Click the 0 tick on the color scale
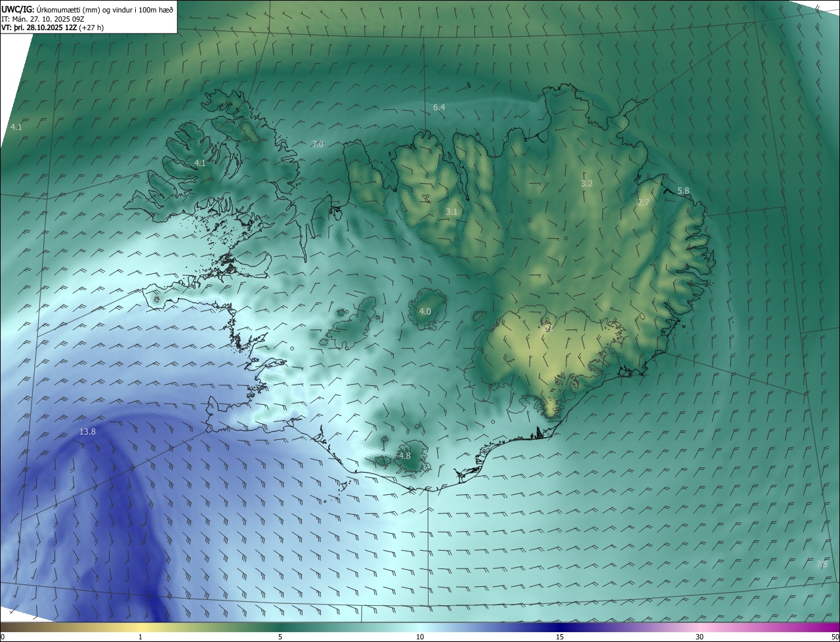 pos(3,637)
